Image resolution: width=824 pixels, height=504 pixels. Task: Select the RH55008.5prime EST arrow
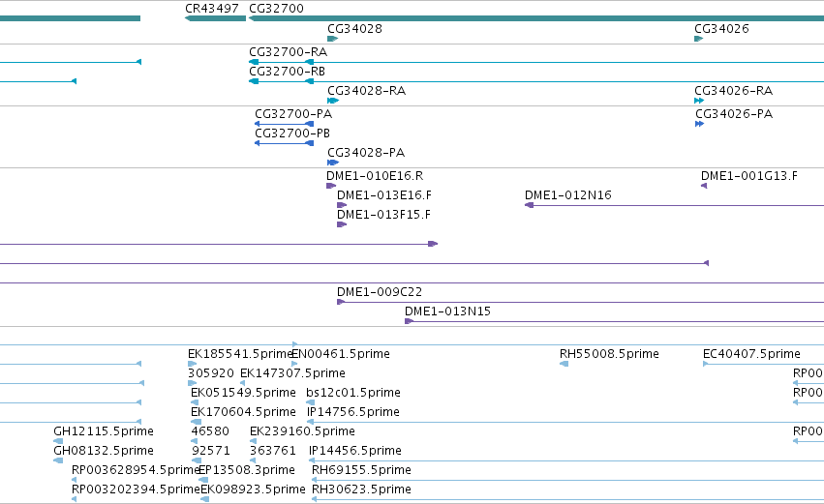tap(564, 364)
